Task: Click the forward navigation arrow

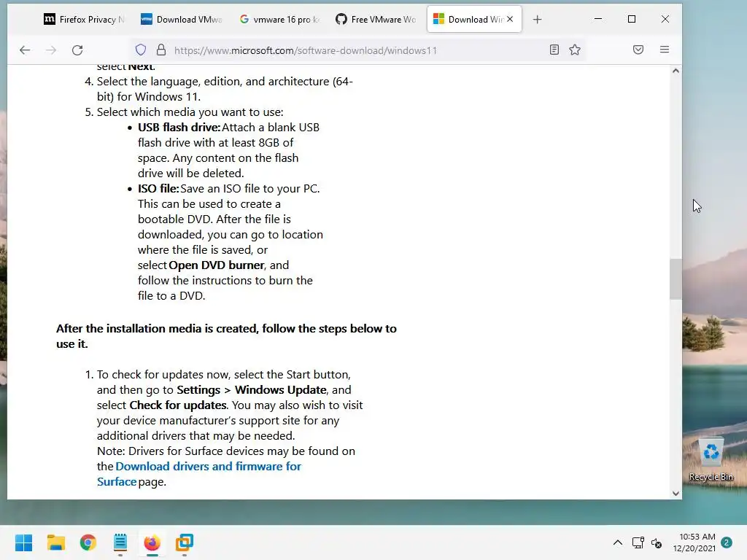Action: [51, 50]
